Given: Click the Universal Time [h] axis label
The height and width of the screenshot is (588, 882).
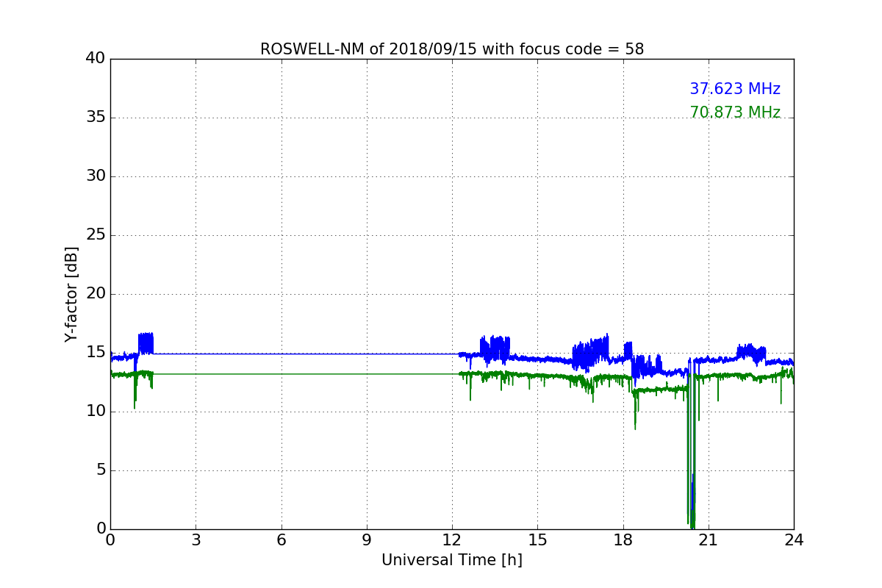Looking at the screenshot, I should (x=452, y=560).
